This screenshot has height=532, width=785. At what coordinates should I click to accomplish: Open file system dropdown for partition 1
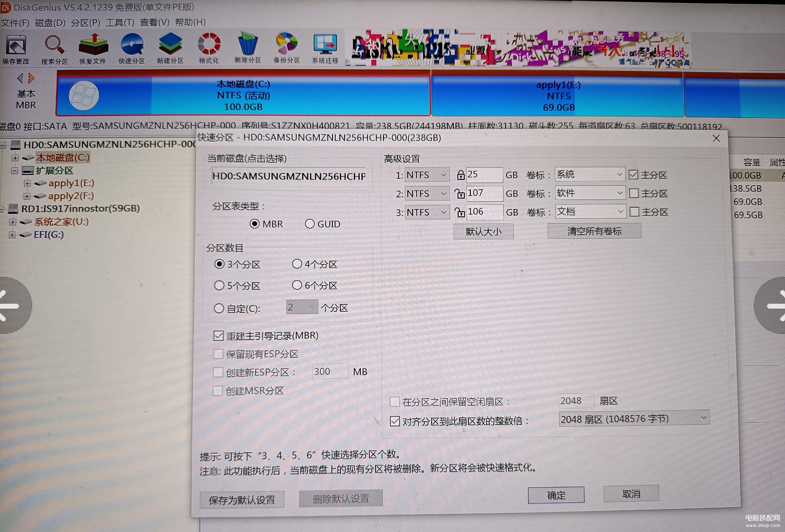(427, 175)
